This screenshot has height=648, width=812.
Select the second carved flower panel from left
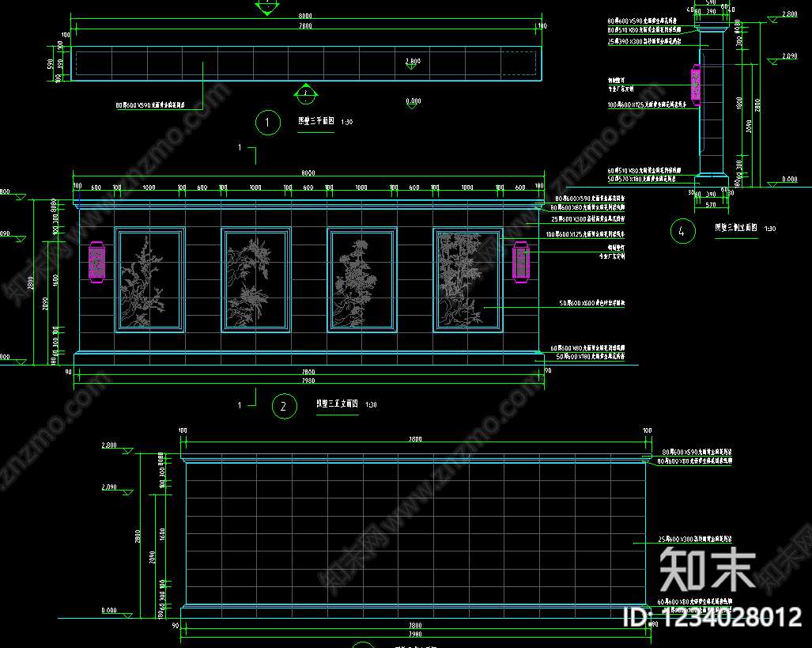coord(256,279)
